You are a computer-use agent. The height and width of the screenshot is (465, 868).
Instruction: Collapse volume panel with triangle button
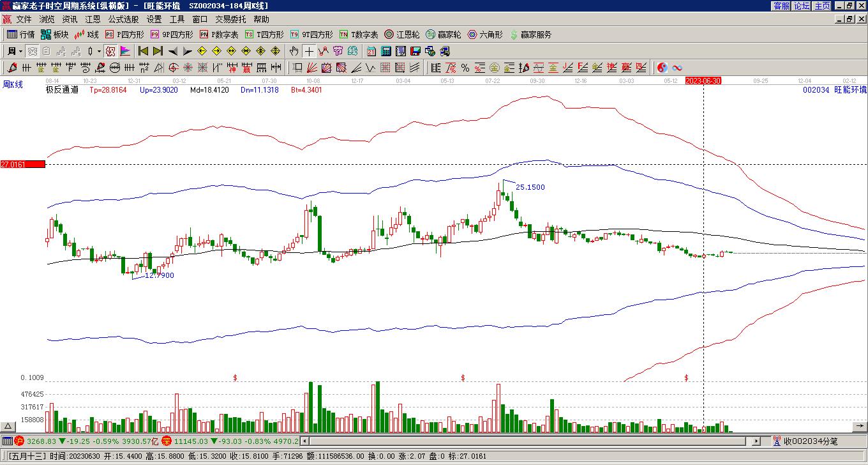[8, 426]
